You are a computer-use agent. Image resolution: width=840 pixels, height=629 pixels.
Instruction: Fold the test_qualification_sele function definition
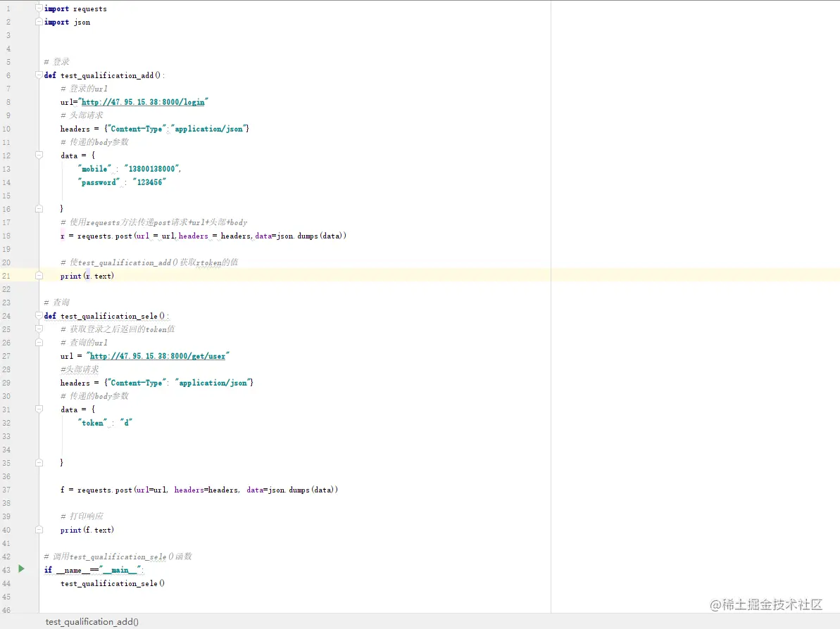click(39, 316)
